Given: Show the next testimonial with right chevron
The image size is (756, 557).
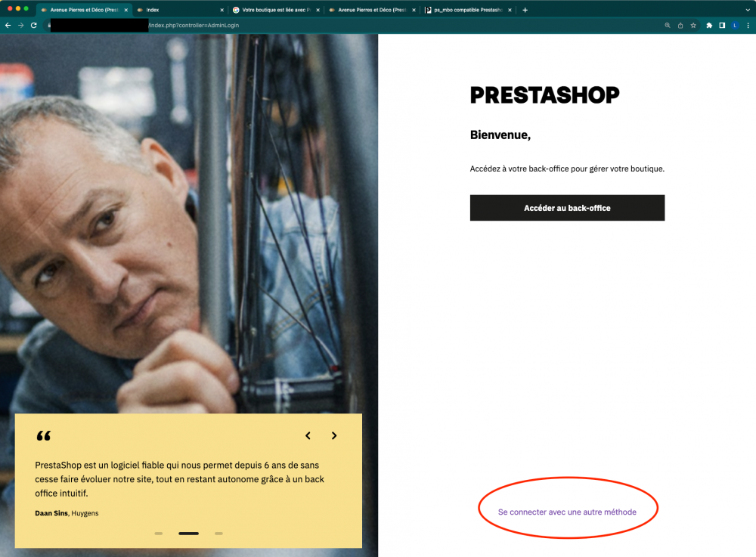Looking at the screenshot, I should 334,435.
